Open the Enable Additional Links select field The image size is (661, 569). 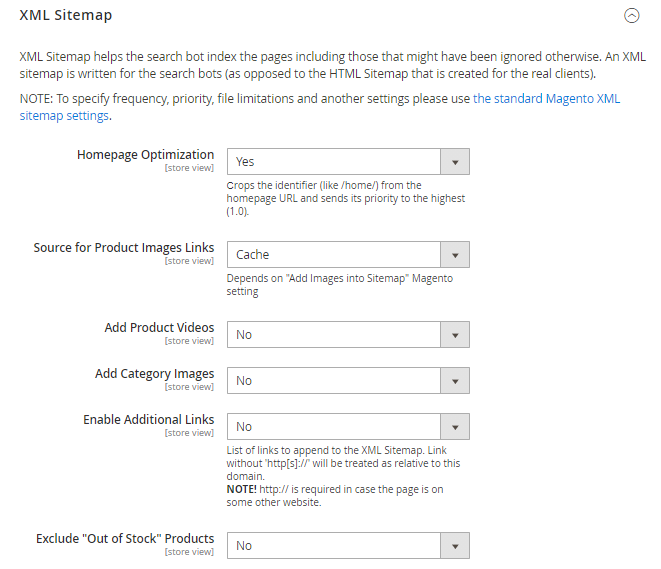[x=335, y=426]
